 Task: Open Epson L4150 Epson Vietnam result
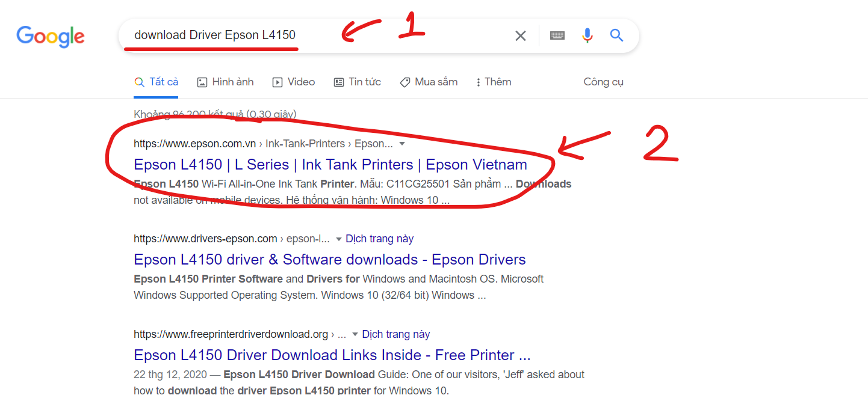coord(330,165)
